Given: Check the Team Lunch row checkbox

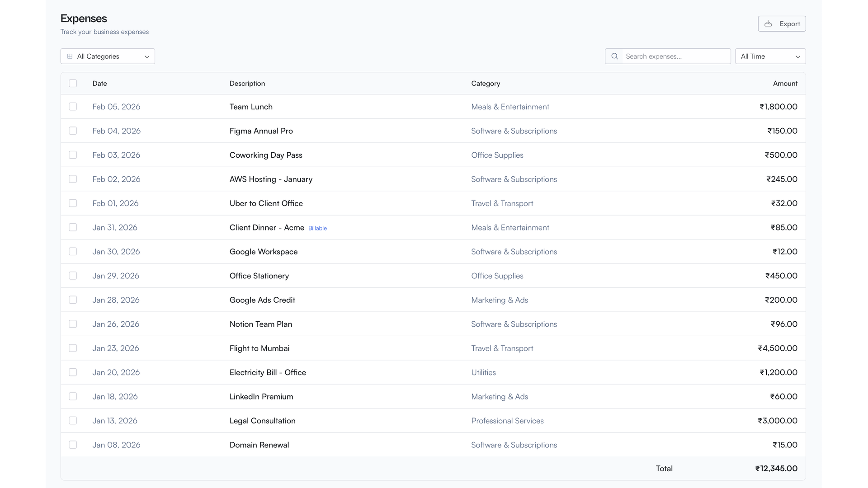Looking at the screenshot, I should 73,107.
